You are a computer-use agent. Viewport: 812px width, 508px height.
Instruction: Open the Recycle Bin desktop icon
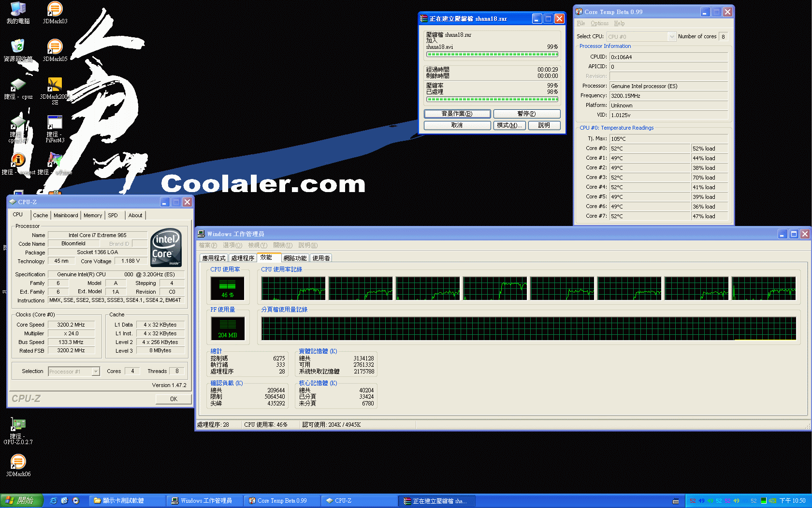point(18,50)
